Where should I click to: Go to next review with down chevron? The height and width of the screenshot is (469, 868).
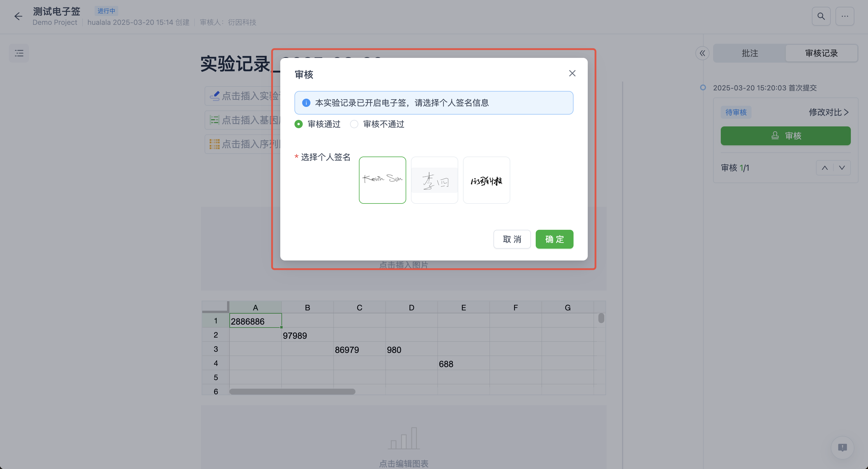pos(841,168)
